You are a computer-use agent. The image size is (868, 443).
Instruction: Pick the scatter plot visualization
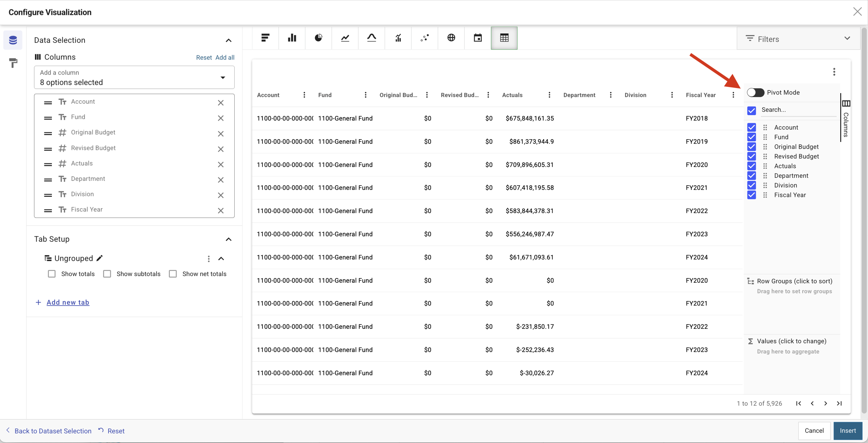click(x=425, y=38)
